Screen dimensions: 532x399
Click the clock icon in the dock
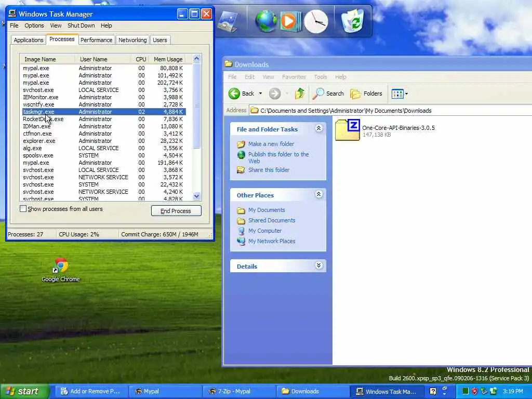pos(316,22)
